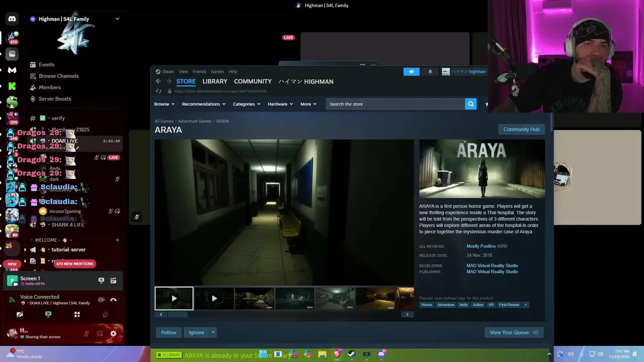Switch to Steam STORE tab

[186, 81]
